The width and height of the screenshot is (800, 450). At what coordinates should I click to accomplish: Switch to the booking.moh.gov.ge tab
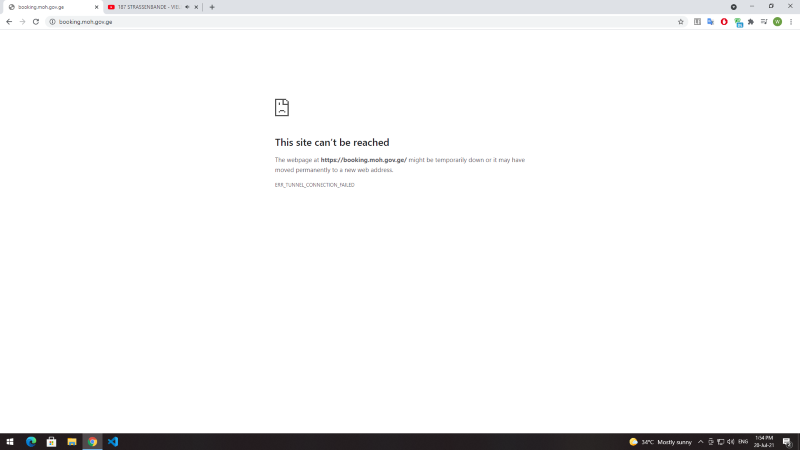click(51, 7)
